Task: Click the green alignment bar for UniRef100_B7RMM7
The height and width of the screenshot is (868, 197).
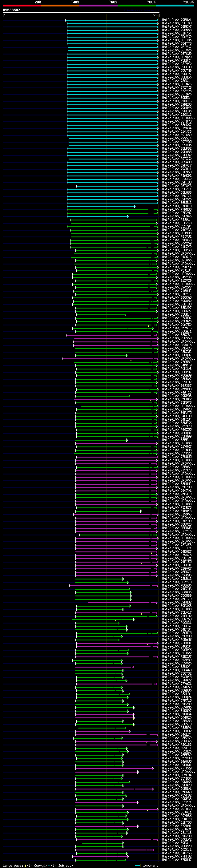Action: tap(101, 860)
